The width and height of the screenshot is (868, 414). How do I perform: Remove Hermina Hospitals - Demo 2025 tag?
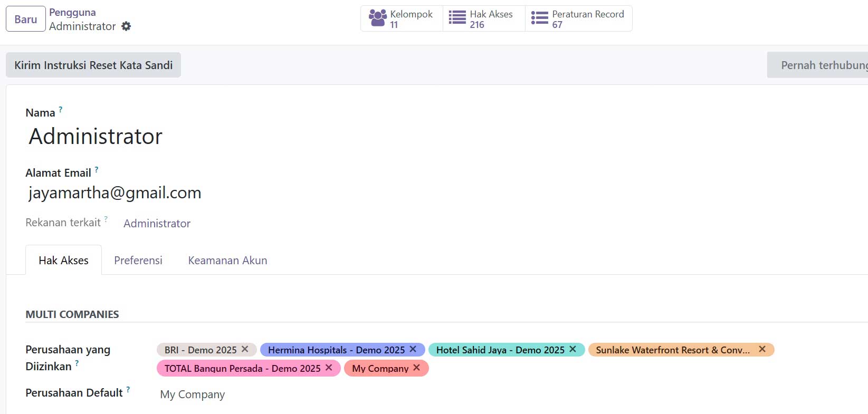pos(413,349)
